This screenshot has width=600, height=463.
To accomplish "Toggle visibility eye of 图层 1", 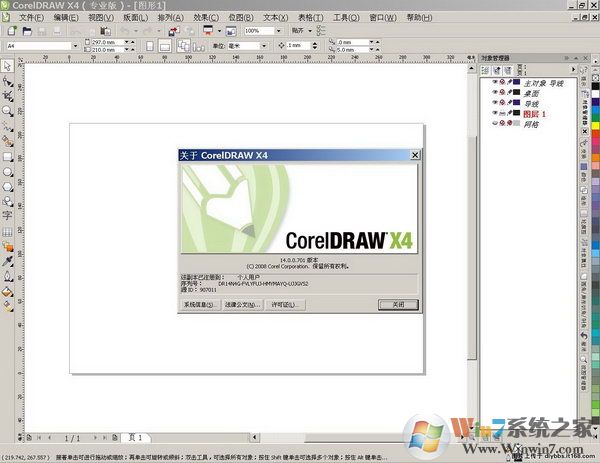I will 494,114.
